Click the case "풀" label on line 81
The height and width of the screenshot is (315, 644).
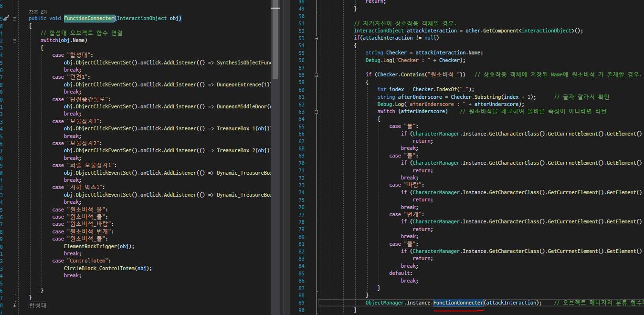(403, 244)
